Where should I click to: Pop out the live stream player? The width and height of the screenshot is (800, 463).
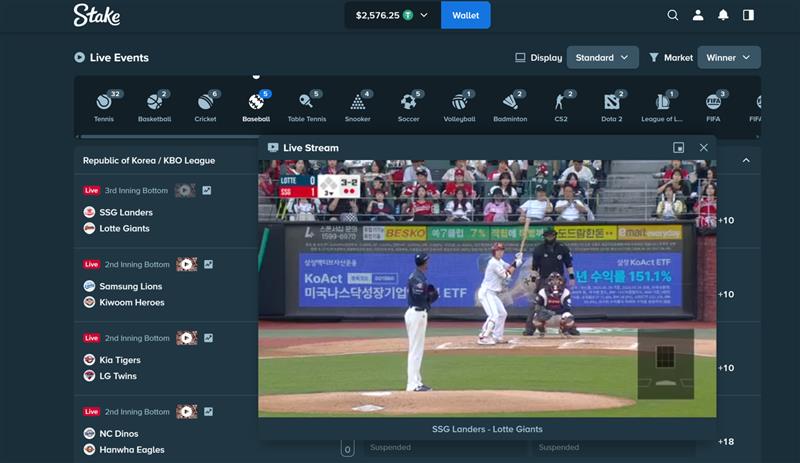pyautogui.click(x=679, y=148)
